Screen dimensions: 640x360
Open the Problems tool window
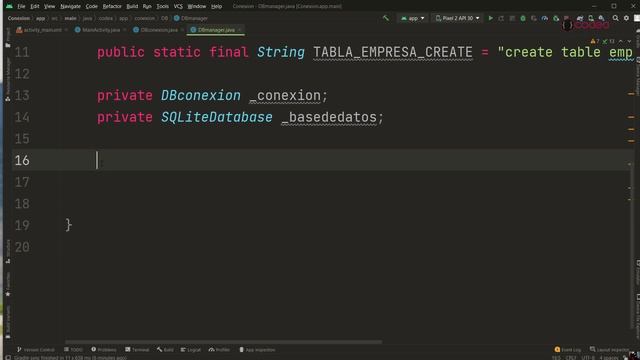(x=104, y=350)
